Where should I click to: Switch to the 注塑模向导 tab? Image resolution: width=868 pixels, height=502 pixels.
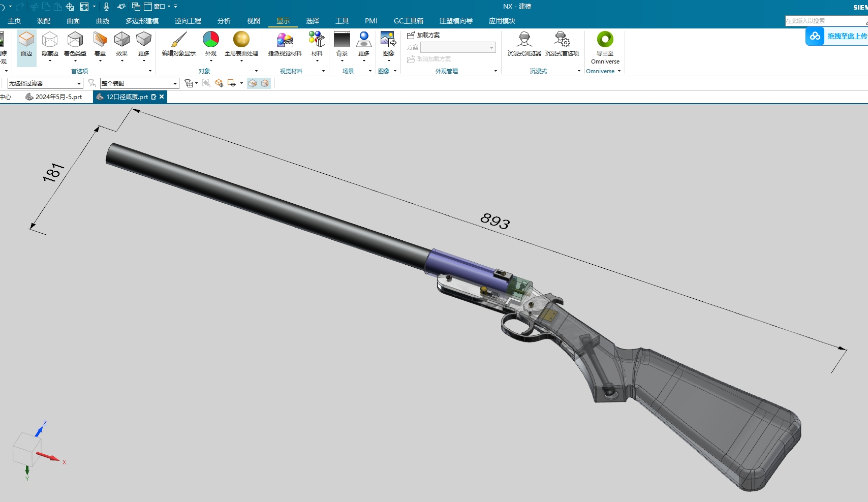pos(456,21)
